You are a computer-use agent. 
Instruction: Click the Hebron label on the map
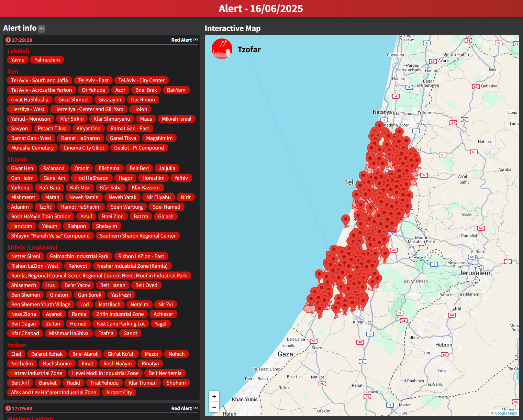[x=444, y=345]
